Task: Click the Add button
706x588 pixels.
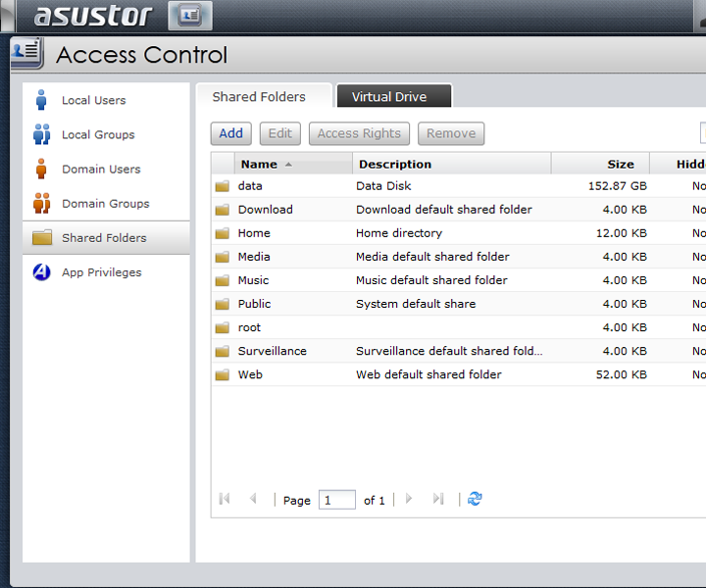Action: (x=230, y=133)
